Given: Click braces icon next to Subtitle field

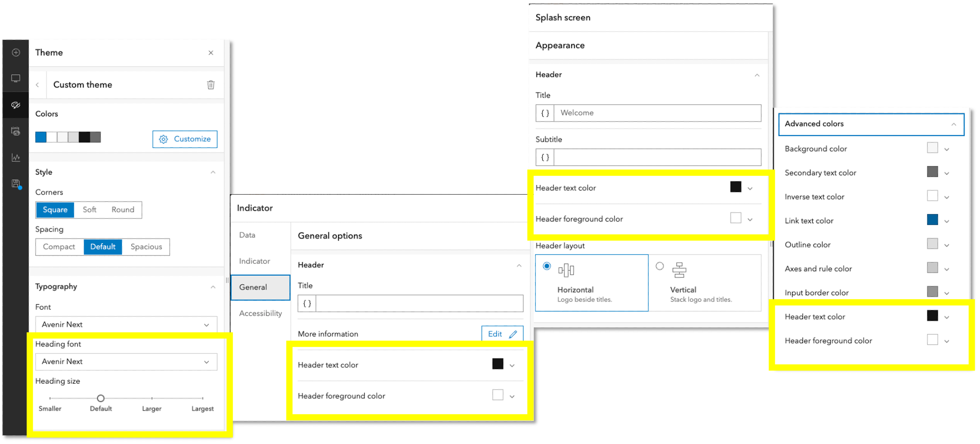Looking at the screenshot, I should 545,157.
